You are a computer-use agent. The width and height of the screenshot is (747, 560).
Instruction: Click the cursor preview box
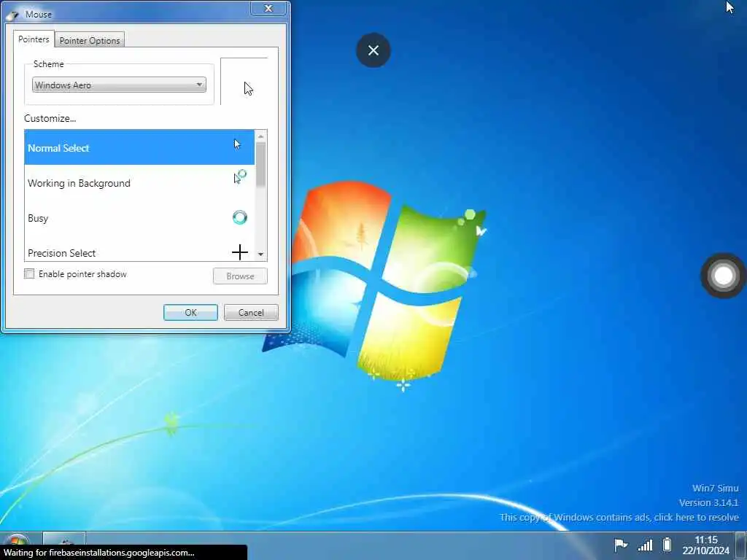pyautogui.click(x=244, y=82)
